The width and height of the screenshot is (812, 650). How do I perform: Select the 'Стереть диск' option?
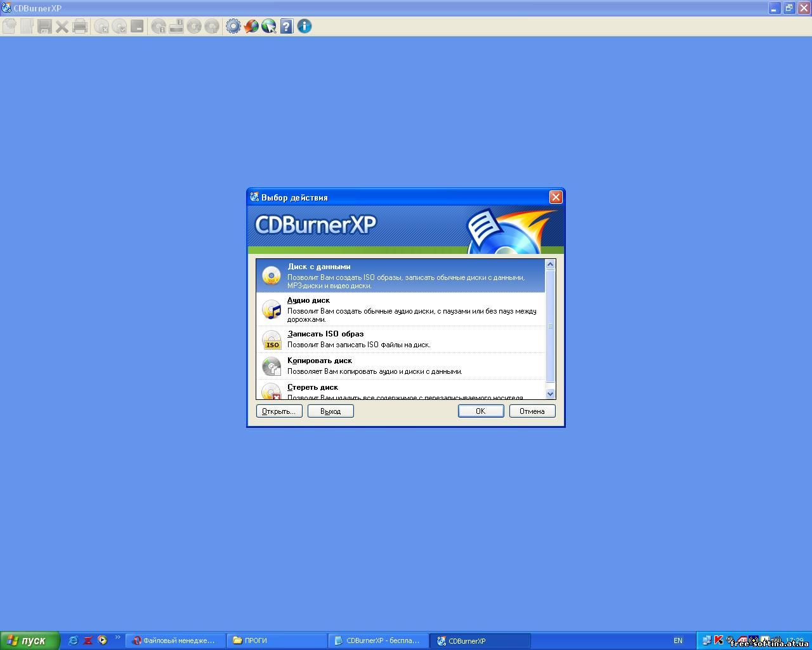tap(400, 390)
